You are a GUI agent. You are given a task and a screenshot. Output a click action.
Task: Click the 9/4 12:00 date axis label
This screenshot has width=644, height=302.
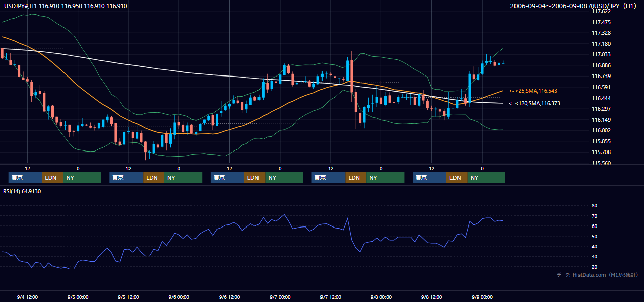coord(27,297)
